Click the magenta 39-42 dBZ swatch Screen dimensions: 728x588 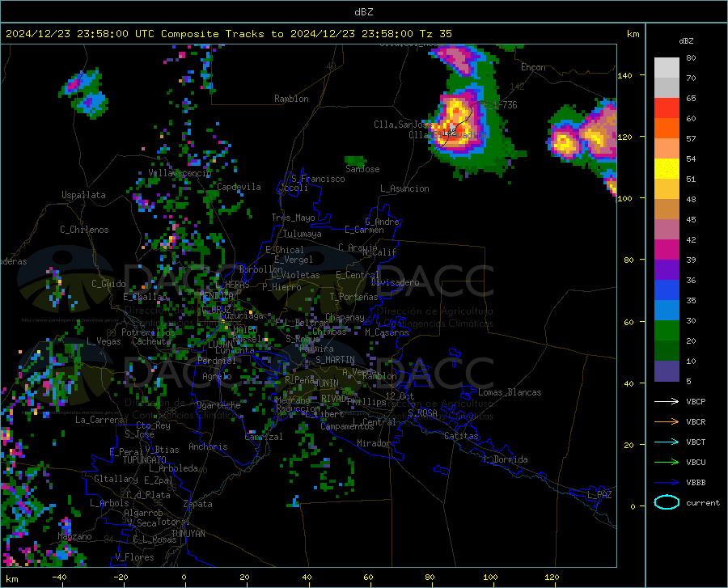(x=667, y=250)
